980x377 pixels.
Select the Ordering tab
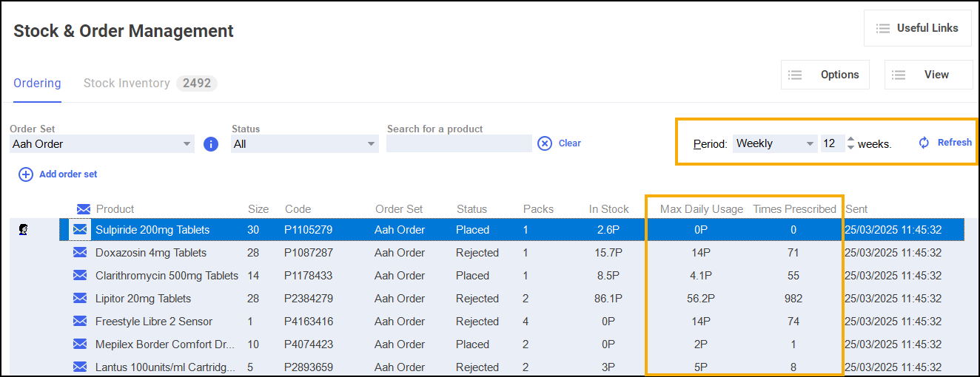(37, 84)
